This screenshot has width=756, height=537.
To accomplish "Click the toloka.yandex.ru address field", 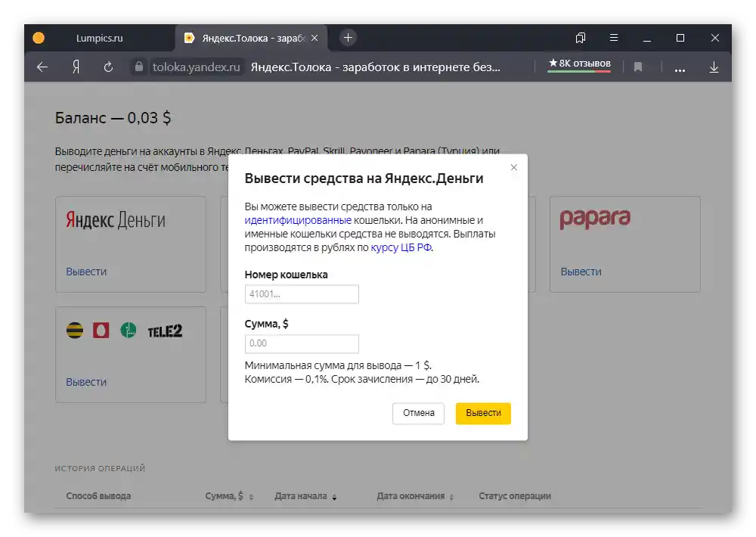I will [x=197, y=67].
